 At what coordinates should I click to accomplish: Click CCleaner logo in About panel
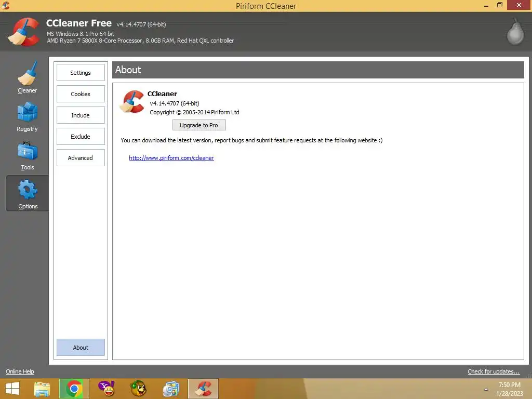click(132, 101)
